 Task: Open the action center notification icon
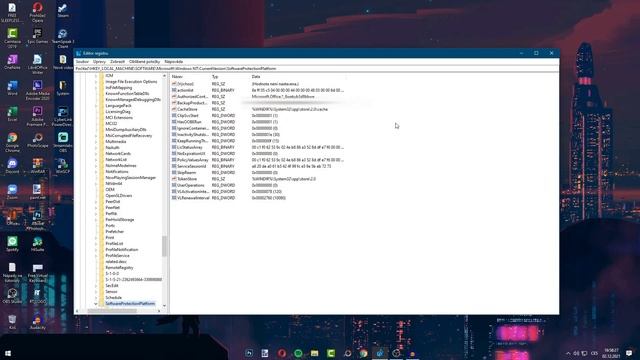point(629,353)
